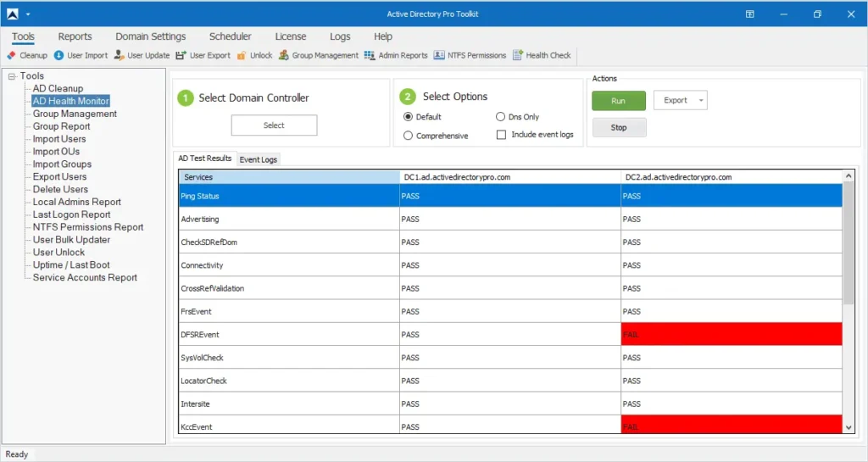The width and height of the screenshot is (868, 462).
Task: Open NTFS Permissions Report in the tree
Action: pos(88,227)
